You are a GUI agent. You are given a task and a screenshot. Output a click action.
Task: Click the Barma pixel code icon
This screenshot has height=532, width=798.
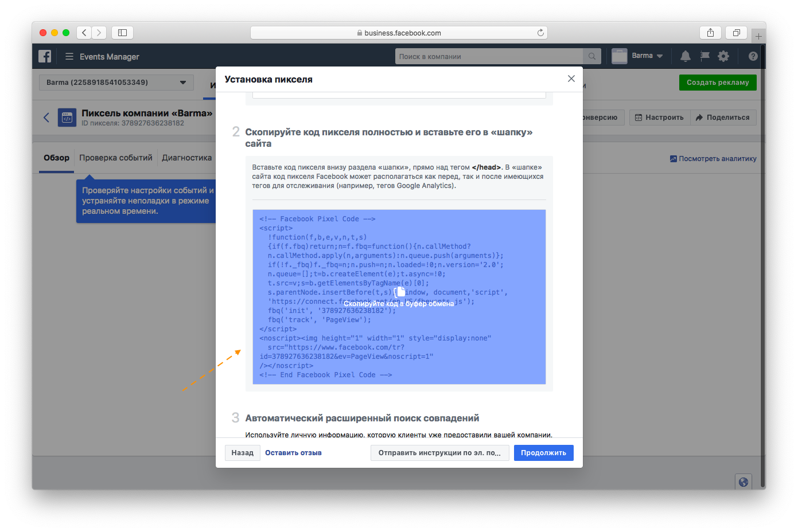pos(67,118)
